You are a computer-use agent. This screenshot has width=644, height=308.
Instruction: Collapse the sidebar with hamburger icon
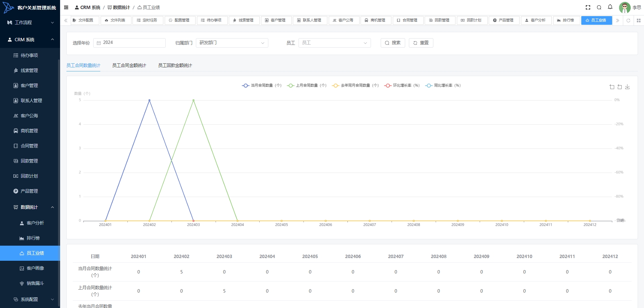pos(66,7)
